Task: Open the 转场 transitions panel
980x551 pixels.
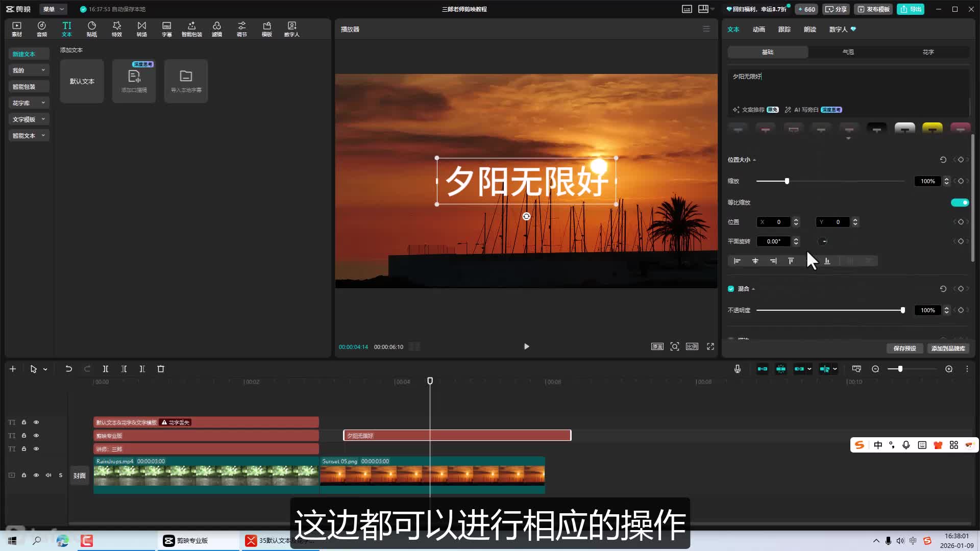Action: pos(142,29)
